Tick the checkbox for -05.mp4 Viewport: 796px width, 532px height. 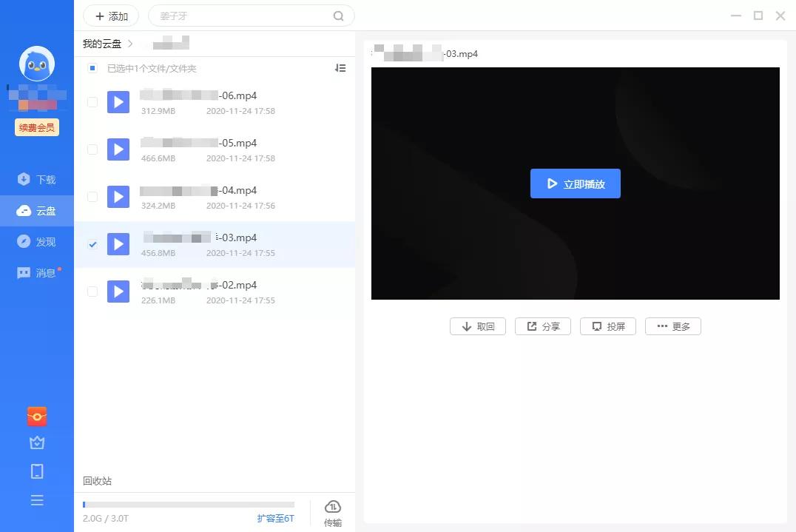tap(92, 149)
